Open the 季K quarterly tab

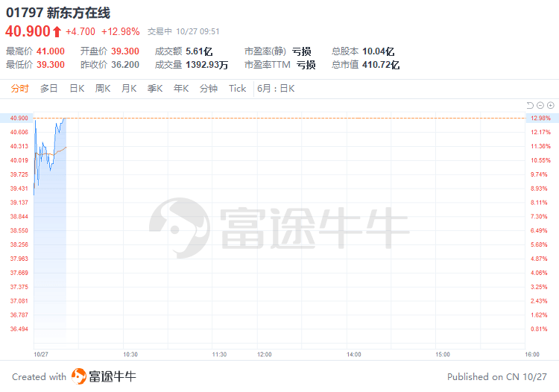pyautogui.click(x=155, y=89)
